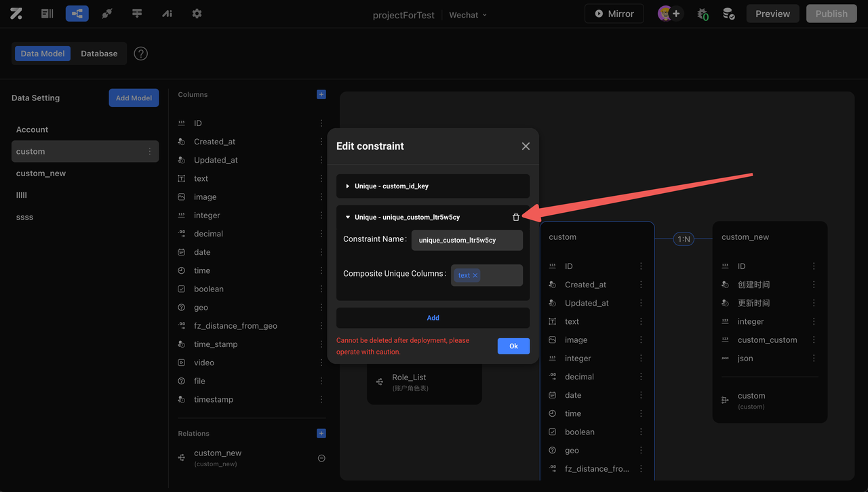This screenshot has width=868, height=492.
Task: Select the Data Model tab
Action: 43,54
